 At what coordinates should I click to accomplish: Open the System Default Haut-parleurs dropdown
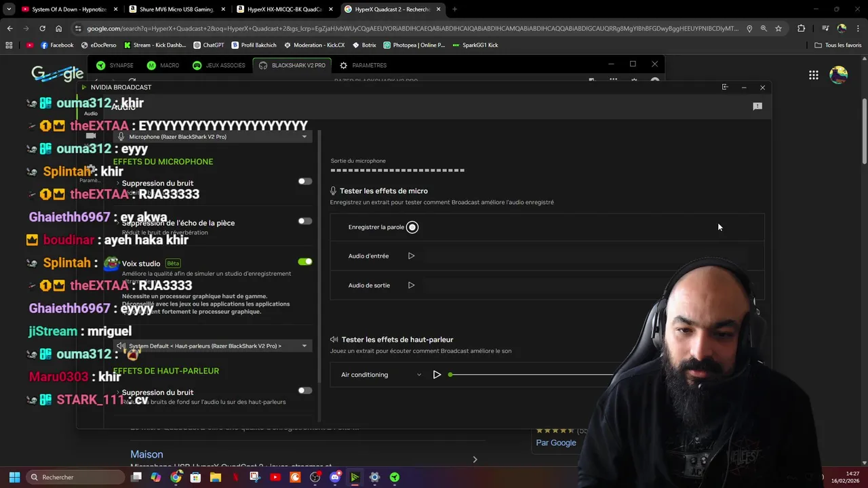[x=212, y=346]
